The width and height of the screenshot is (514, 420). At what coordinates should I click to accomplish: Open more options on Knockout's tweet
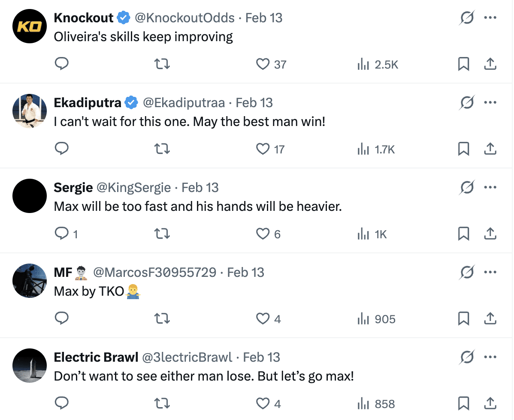[x=490, y=18]
